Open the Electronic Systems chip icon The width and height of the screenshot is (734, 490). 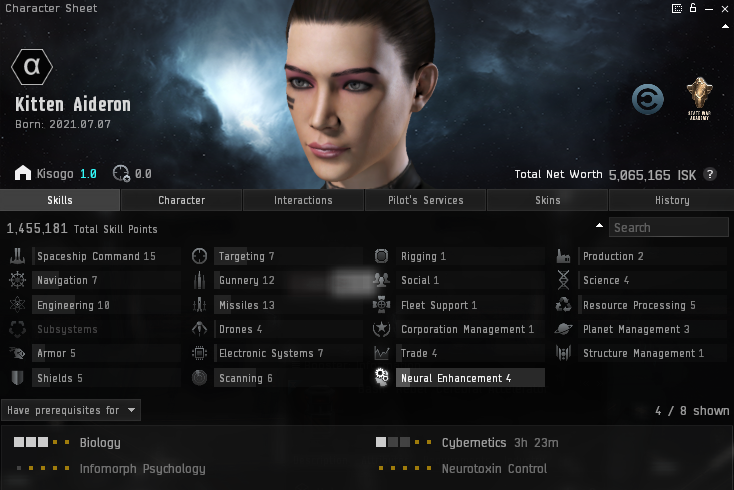(199, 353)
